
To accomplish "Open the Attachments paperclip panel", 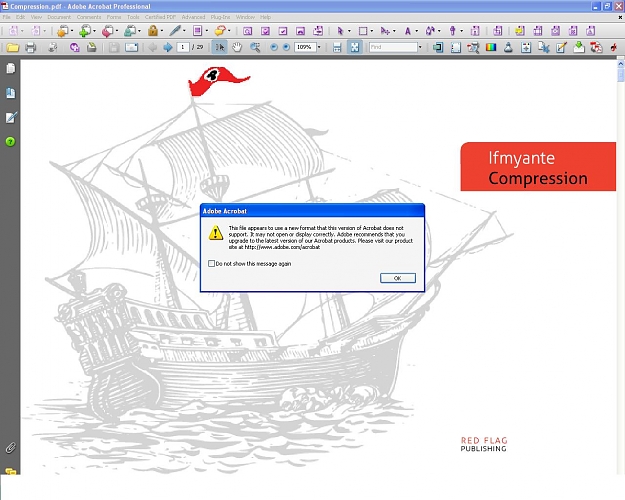I will tap(10, 448).
